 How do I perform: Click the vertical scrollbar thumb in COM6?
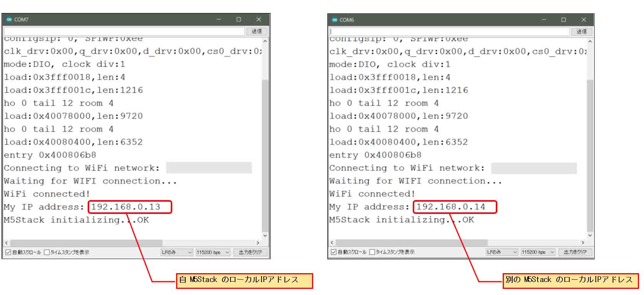590,155
